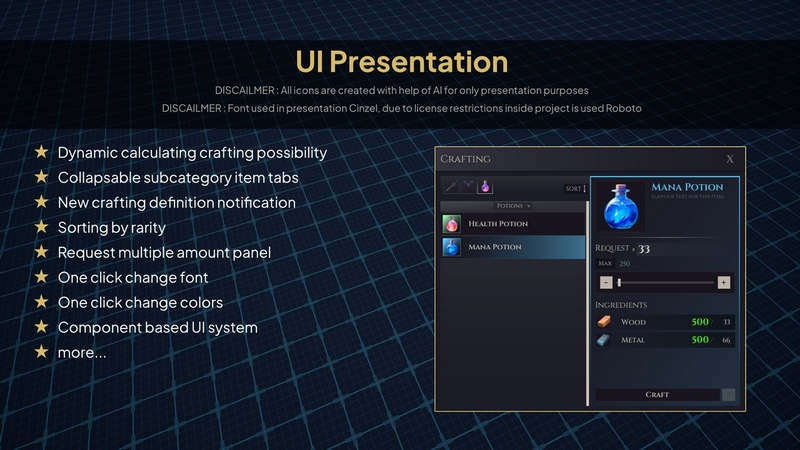Click the Wood ingredient icon
The image size is (800, 450).
[x=604, y=322]
